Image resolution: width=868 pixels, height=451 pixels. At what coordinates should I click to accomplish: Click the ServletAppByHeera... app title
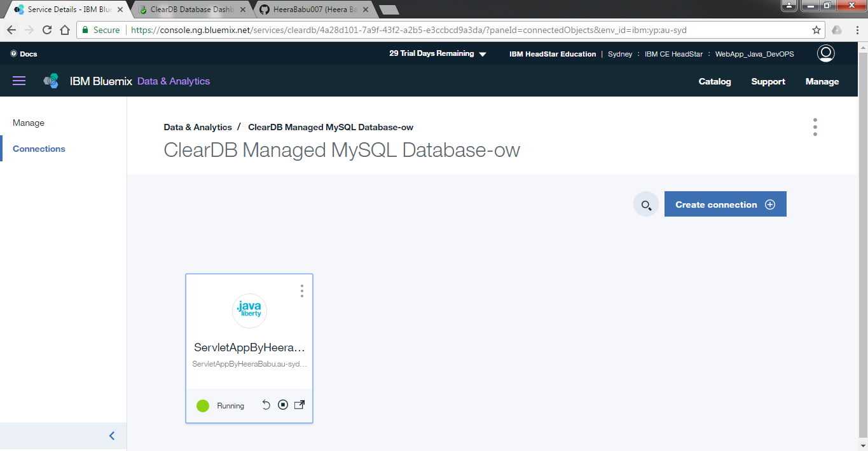coord(249,348)
